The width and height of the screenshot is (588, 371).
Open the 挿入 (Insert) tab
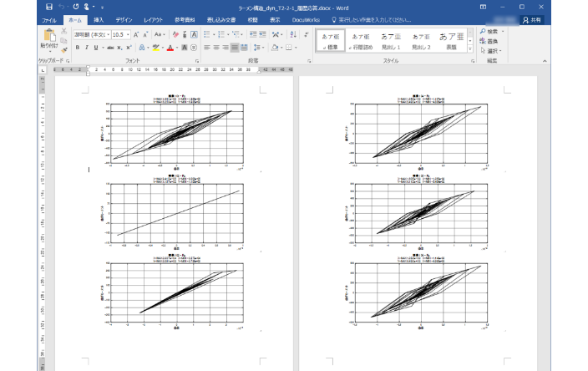pyautogui.click(x=99, y=18)
